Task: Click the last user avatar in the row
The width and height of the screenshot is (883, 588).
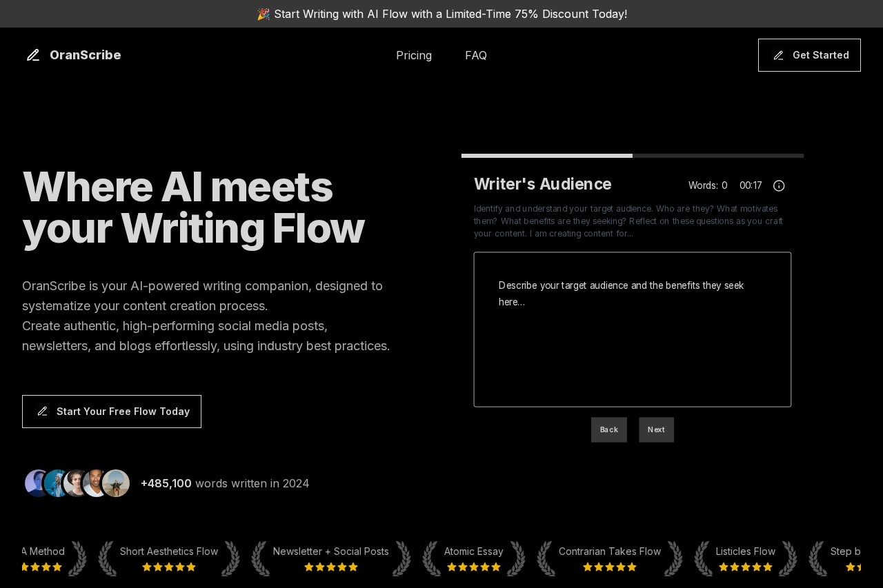Action: coord(116,483)
